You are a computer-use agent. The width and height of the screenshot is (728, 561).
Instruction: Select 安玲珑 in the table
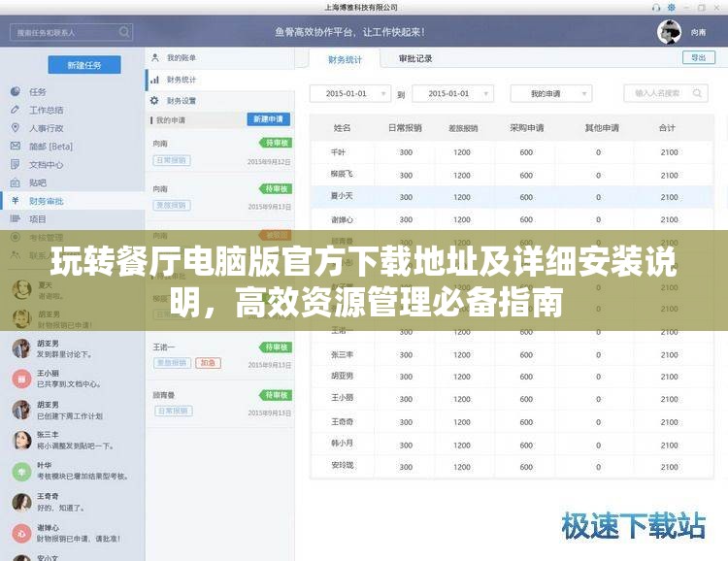(343, 465)
